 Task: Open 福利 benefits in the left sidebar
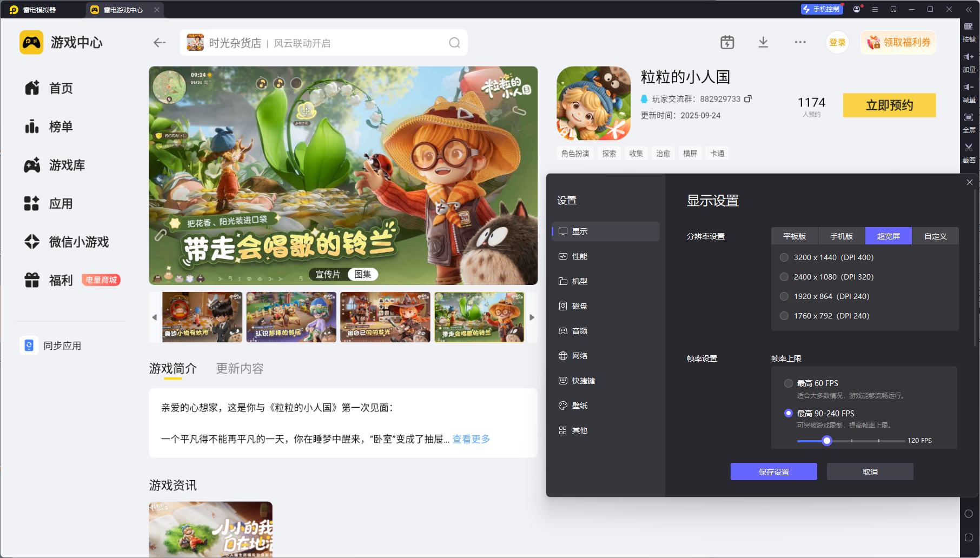49,280
